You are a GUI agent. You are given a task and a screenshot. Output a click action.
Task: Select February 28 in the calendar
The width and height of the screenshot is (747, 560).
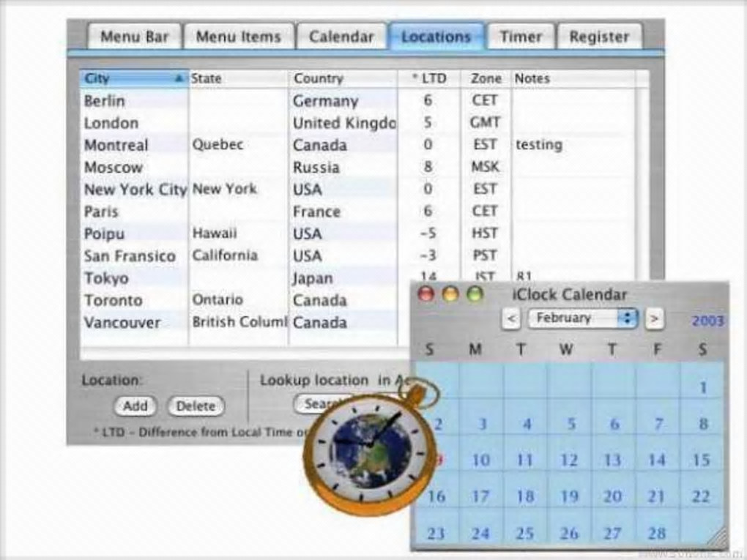pyautogui.click(x=658, y=526)
